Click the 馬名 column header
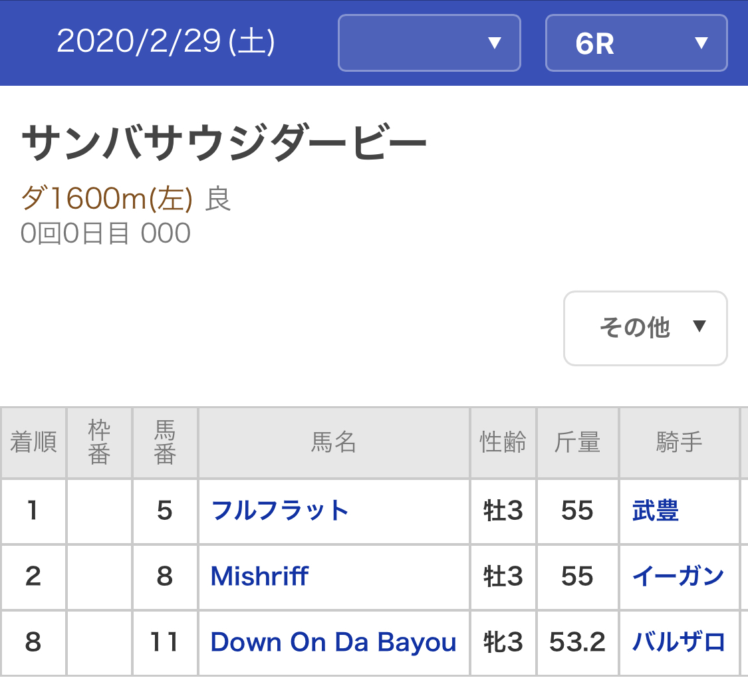The width and height of the screenshot is (748, 700). [x=334, y=443]
